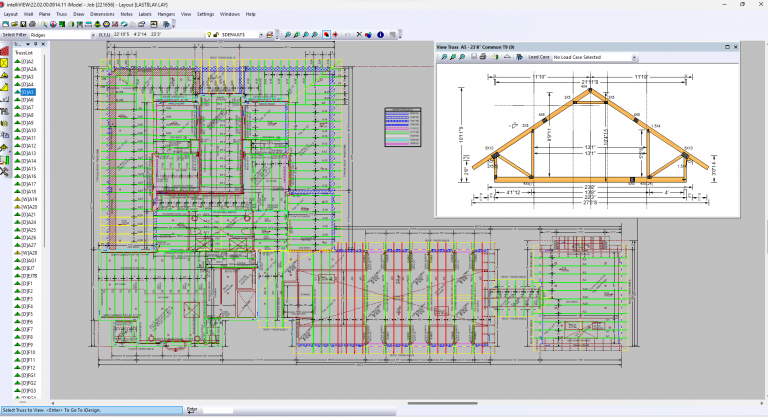The height and width of the screenshot is (417, 768).
Task: Click the layer color legend box on layout
Action: 403,127
